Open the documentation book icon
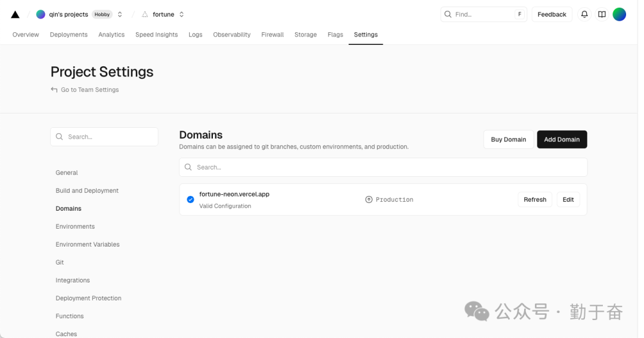This screenshot has height=338, width=644. click(x=602, y=14)
